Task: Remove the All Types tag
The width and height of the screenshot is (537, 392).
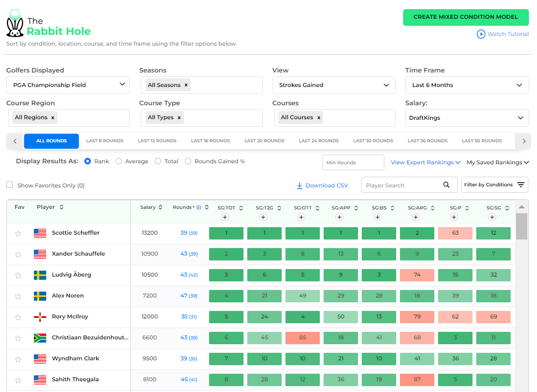Action: [179, 118]
